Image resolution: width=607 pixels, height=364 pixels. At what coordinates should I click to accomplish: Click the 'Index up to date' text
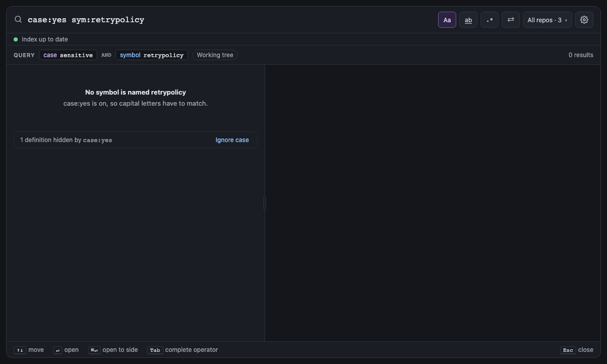45,39
